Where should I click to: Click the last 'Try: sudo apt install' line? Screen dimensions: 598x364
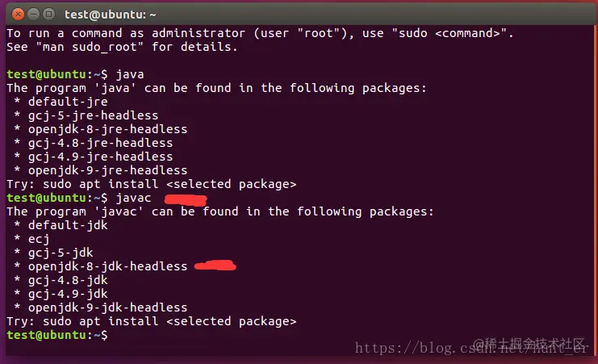(152, 321)
